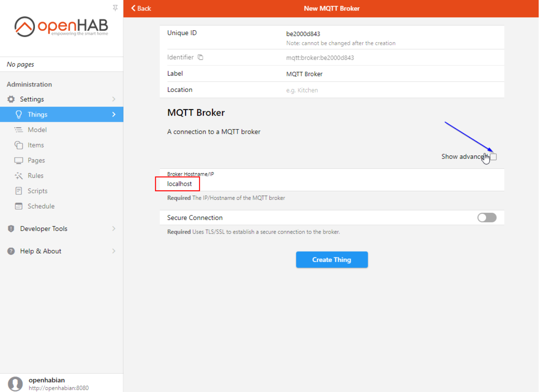Click the Schedule calendar icon
The height and width of the screenshot is (392, 540).
18,206
